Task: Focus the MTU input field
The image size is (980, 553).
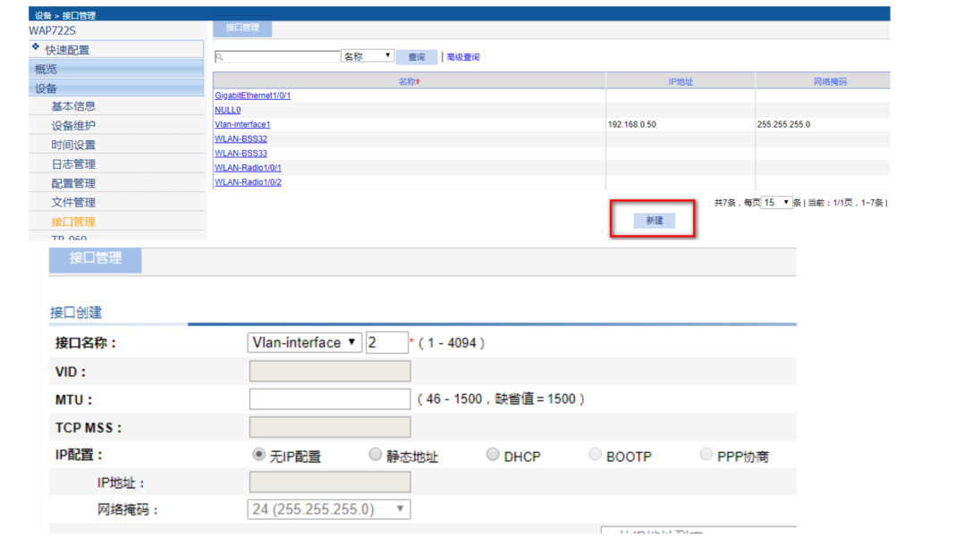Action: point(330,398)
